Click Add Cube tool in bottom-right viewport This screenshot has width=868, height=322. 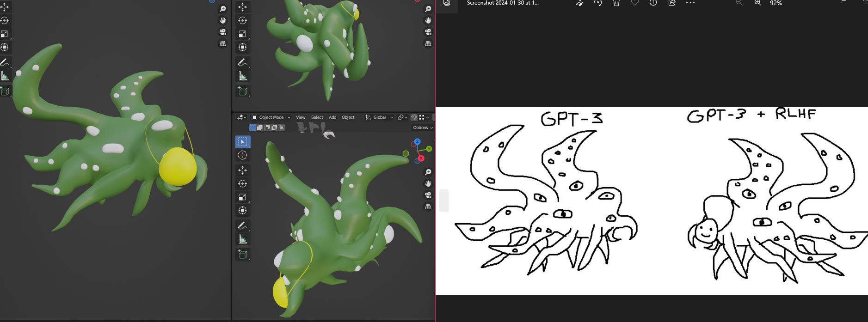click(243, 254)
